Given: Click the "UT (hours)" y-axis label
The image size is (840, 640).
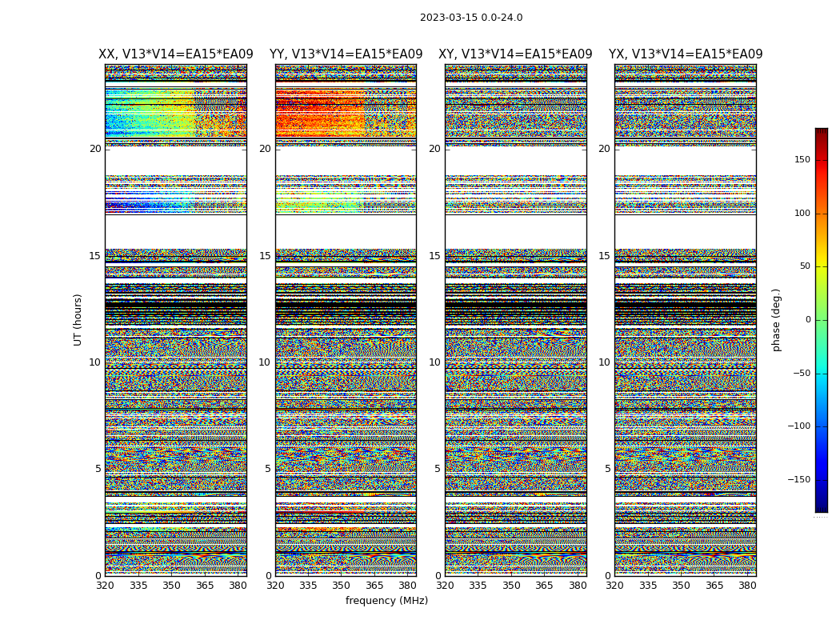Looking at the screenshot, I should [78, 320].
